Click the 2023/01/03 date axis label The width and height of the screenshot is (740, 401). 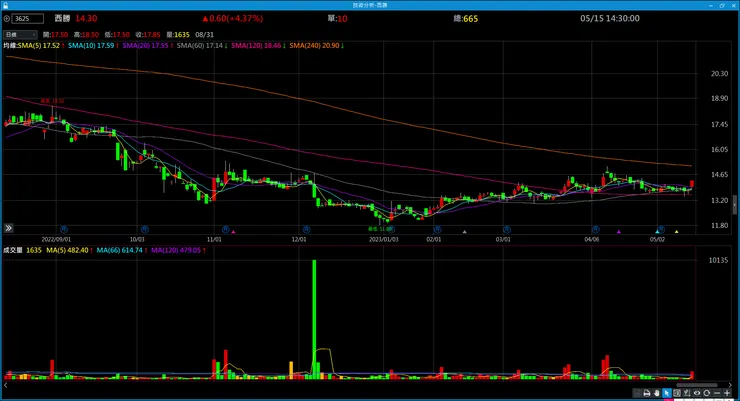tap(383, 239)
